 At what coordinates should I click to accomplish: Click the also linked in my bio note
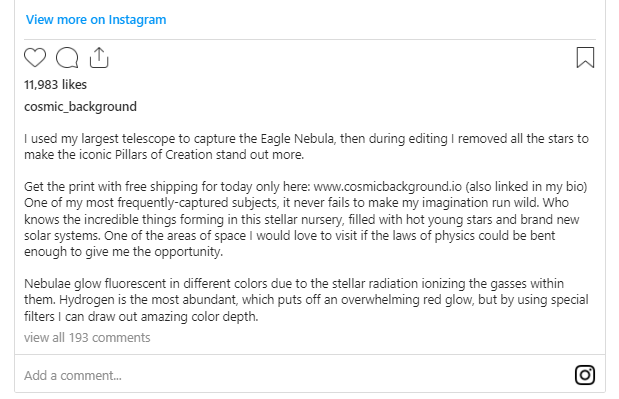(526, 186)
